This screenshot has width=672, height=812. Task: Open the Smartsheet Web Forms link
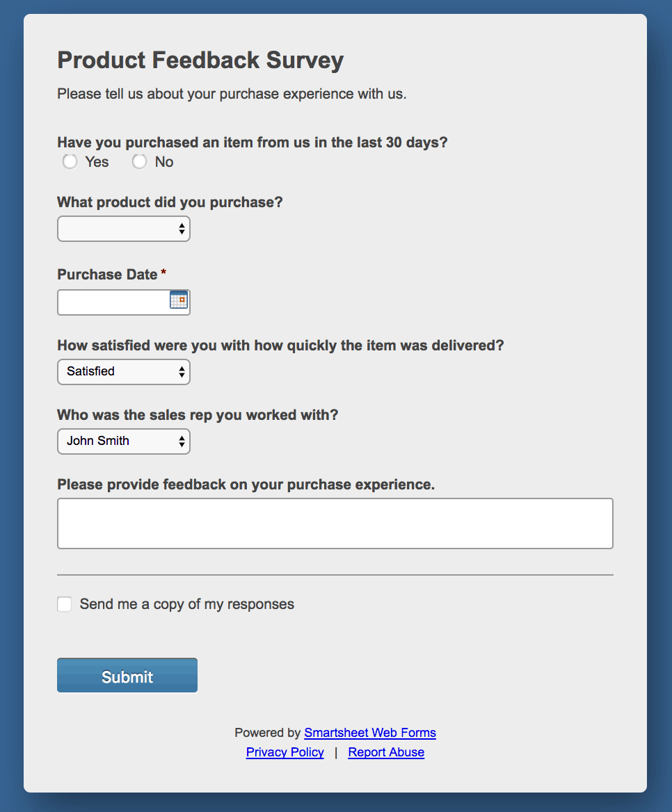[370, 733]
